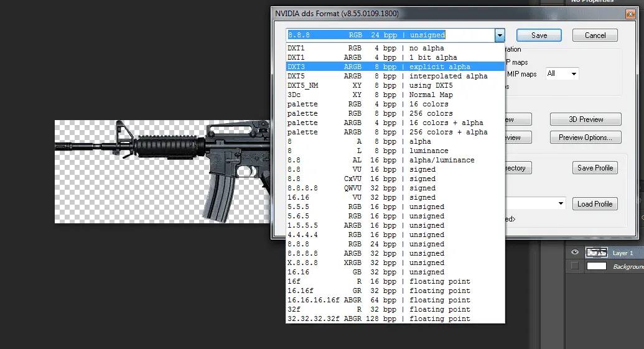Click Load Profile

click(595, 204)
